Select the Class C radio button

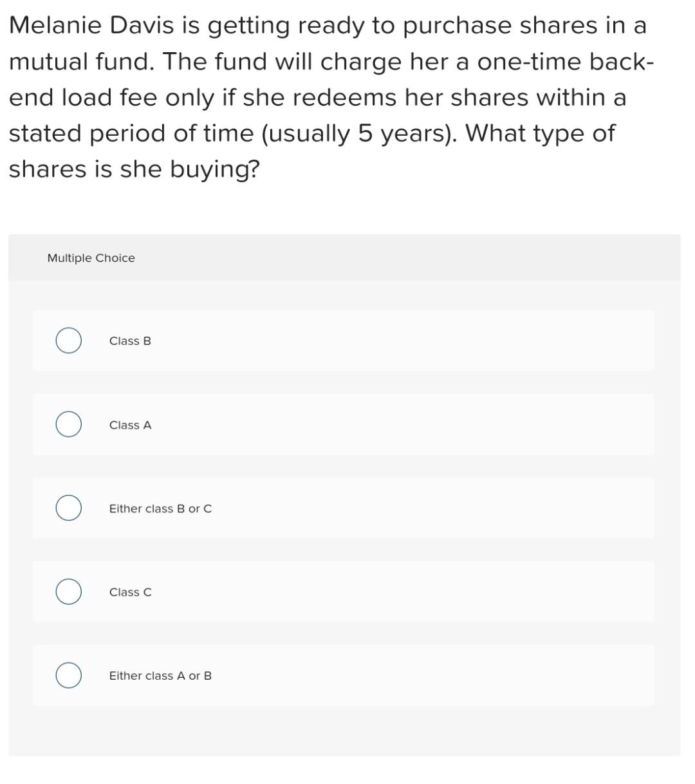click(68, 592)
